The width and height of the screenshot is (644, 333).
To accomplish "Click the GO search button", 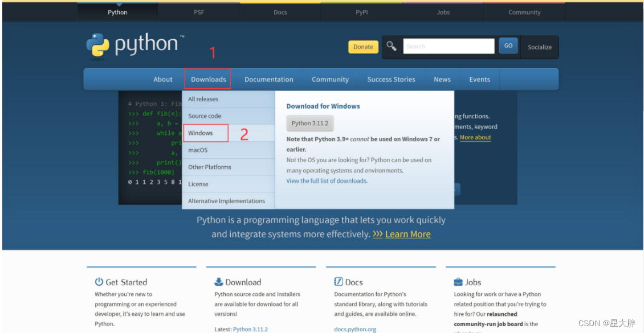I will [508, 46].
